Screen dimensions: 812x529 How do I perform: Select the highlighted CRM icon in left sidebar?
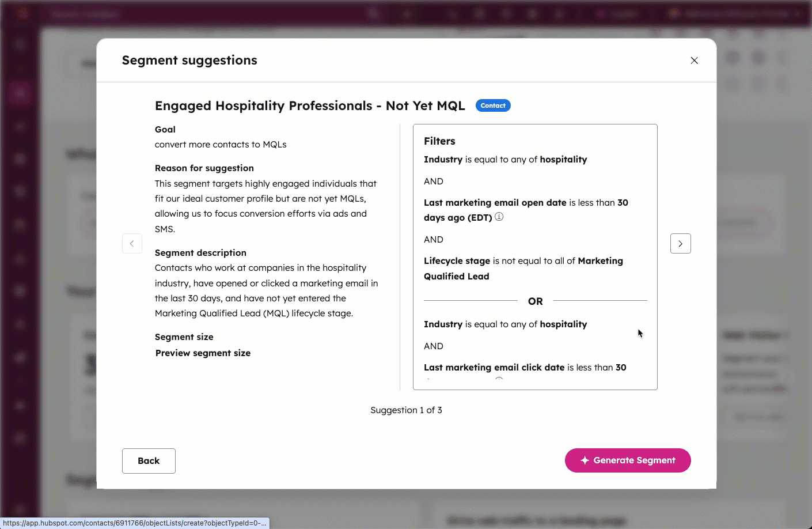click(x=19, y=93)
